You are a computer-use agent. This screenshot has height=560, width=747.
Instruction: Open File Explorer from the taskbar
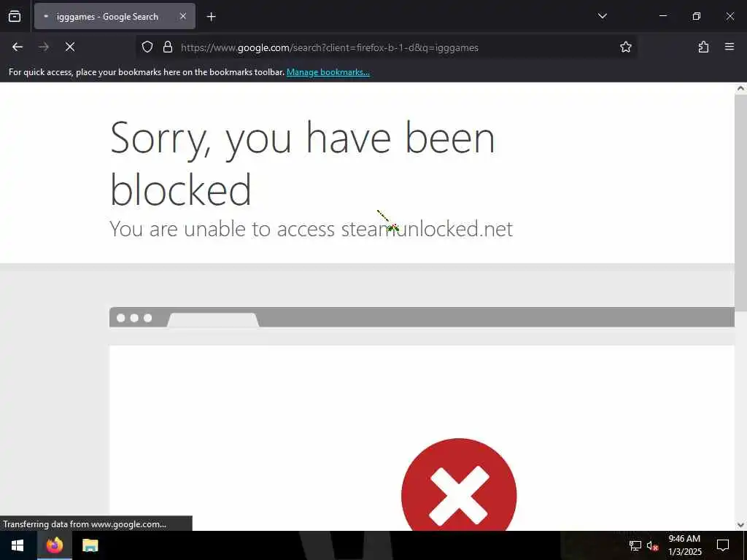tap(90, 545)
